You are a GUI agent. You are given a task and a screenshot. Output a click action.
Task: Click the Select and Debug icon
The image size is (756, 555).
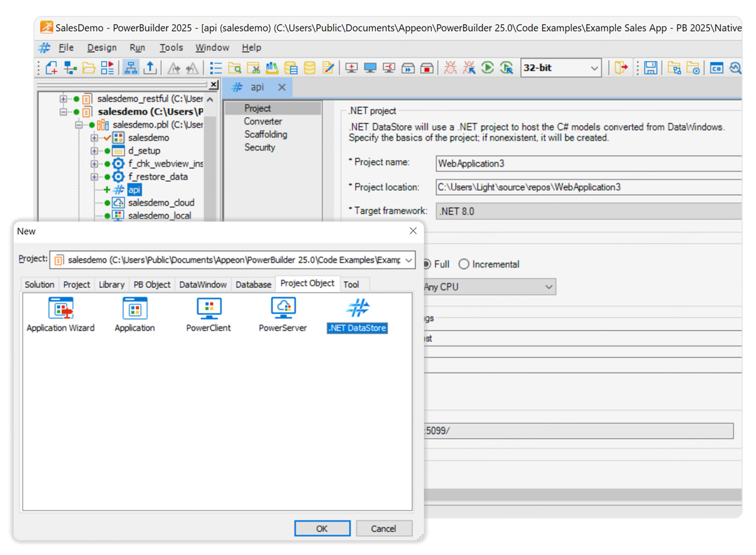(x=469, y=68)
